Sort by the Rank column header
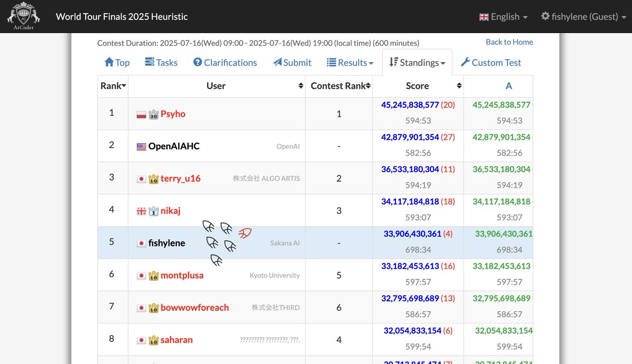The height and width of the screenshot is (364, 632). [113, 86]
